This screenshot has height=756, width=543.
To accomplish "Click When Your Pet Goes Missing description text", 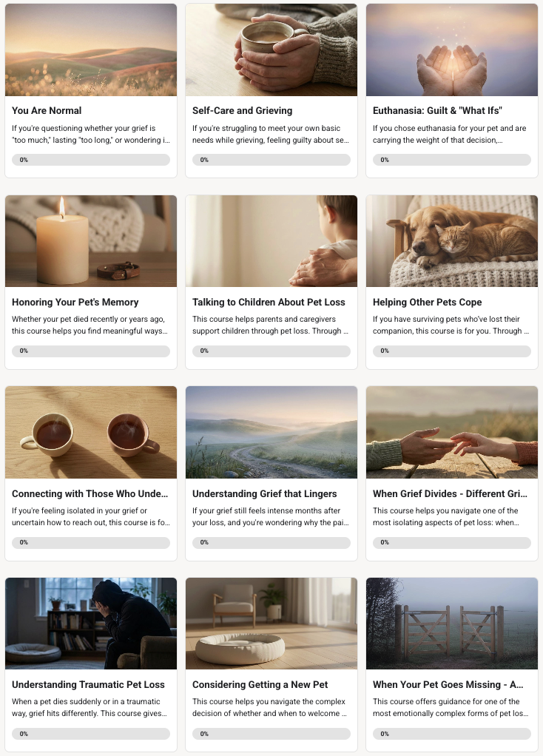I will point(451,707).
